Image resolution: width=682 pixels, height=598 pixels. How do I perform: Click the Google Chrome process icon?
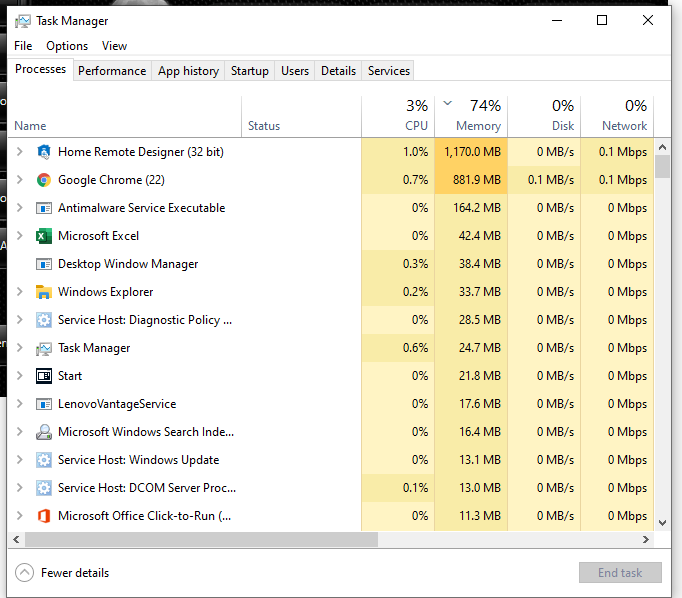point(43,180)
